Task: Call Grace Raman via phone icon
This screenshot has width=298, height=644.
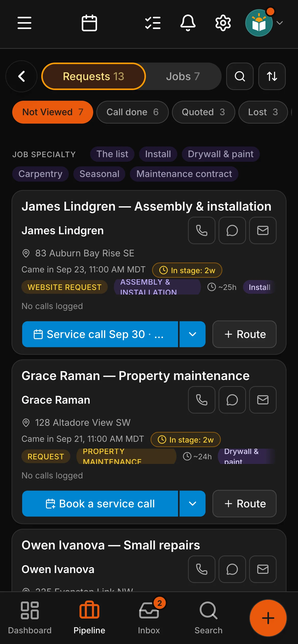Action: 202,400
